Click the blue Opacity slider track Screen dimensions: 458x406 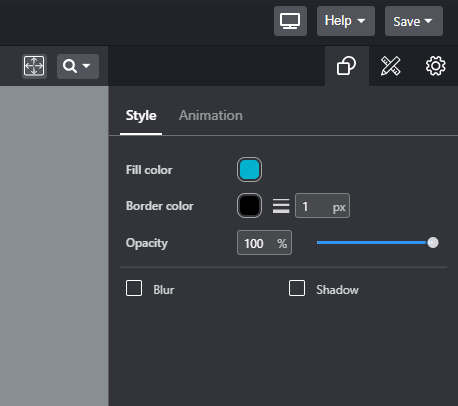click(x=372, y=242)
